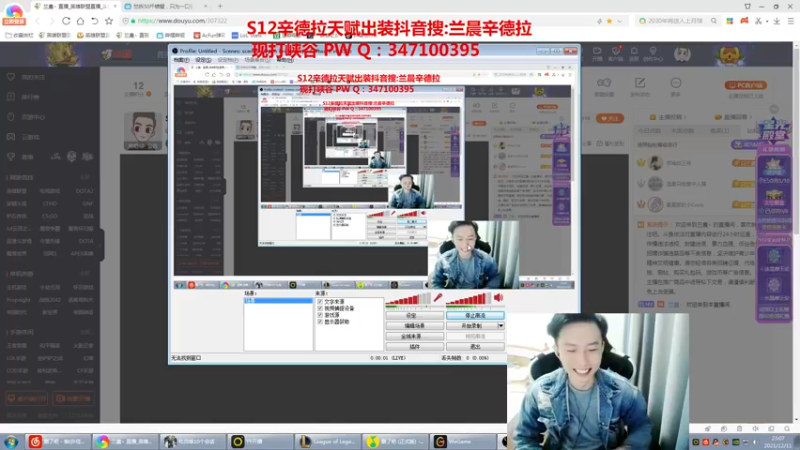Image resolution: width=800 pixels, height=450 pixels.
Task: Toggle the 显示器获取 source checkbox
Action: tap(320, 322)
